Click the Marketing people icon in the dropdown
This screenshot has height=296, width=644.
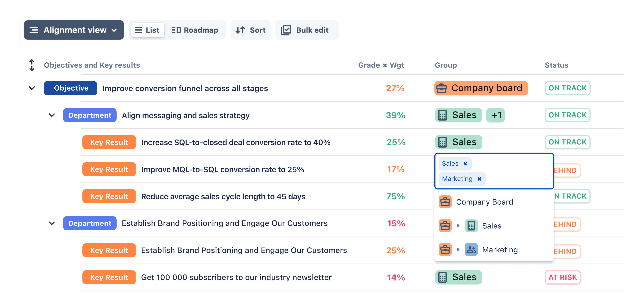(471, 250)
